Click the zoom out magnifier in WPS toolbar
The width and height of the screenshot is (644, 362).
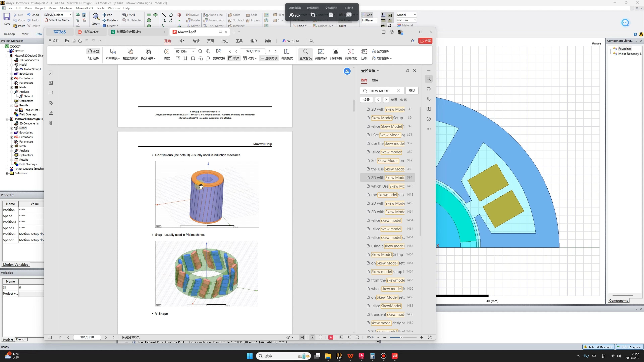point(200,51)
